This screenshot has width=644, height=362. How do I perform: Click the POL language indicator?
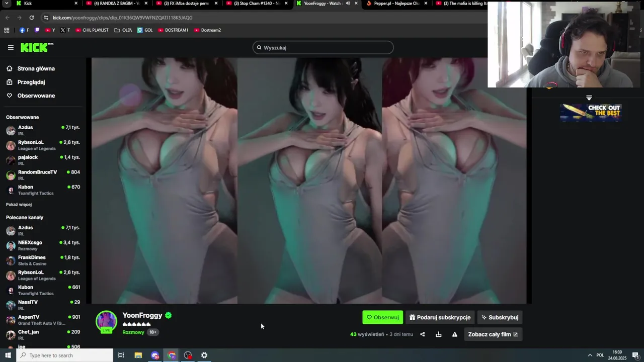point(600,355)
